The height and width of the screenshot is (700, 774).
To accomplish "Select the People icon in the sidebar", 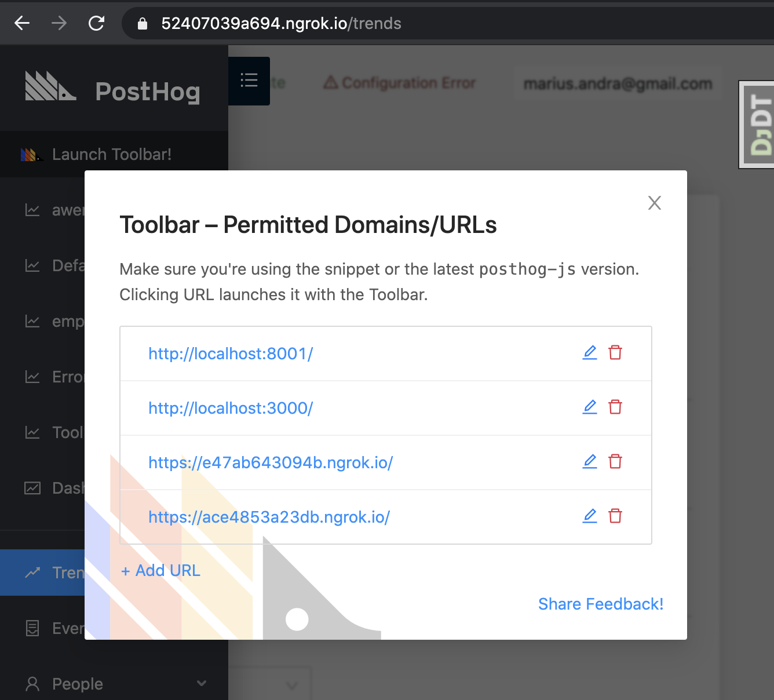I will click(x=32, y=684).
